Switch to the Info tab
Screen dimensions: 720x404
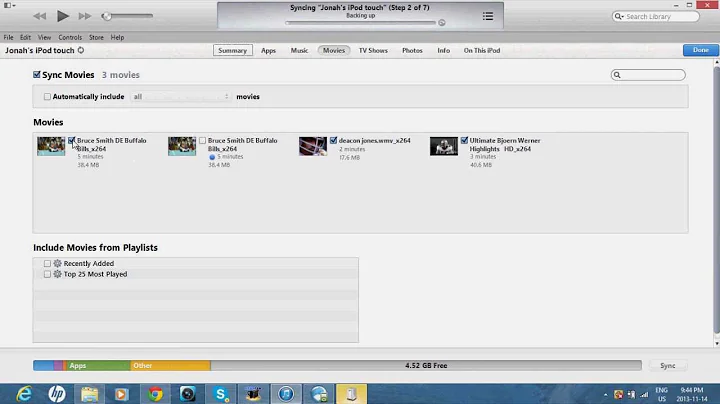click(443, 50)
